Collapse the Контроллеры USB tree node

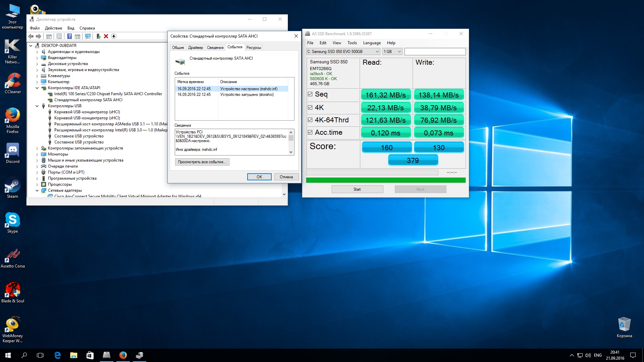[37, 106]
